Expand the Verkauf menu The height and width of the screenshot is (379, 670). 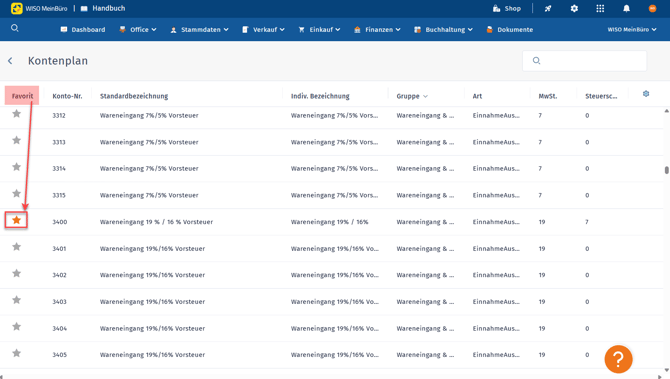tap(263, 29)
